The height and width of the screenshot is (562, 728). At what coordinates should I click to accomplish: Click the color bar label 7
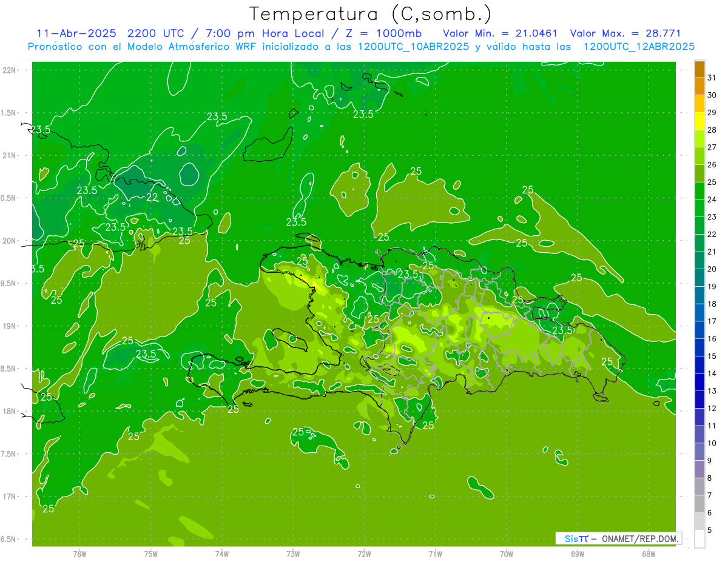(x=710, y=495)
